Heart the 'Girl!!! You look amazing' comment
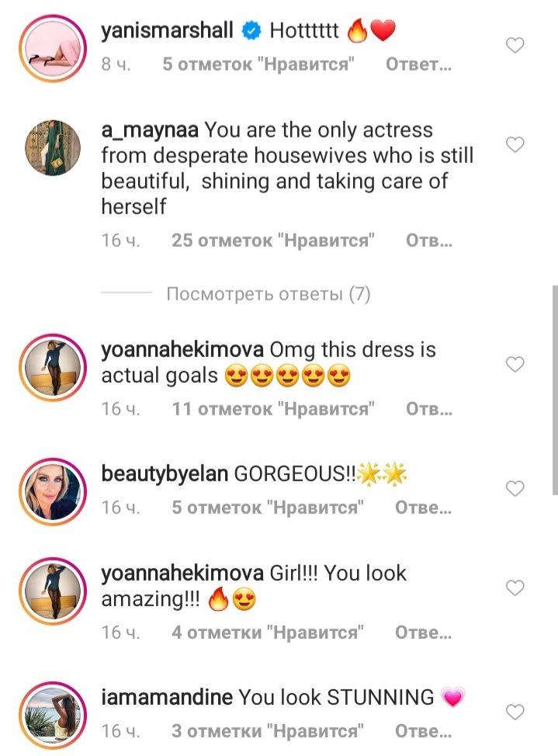Viewport: 558px width, 756px height. point(515,588)
